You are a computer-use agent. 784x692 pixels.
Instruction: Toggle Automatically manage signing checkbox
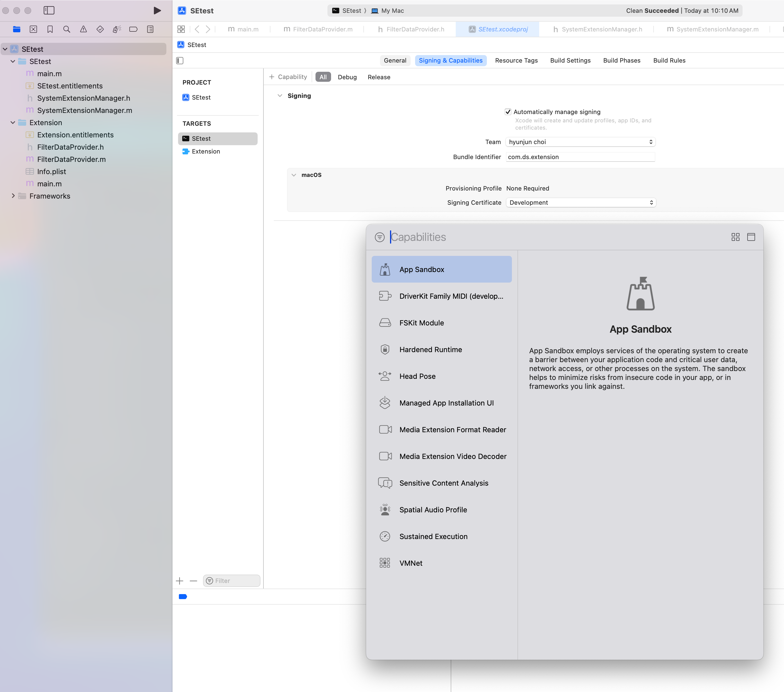(508, 112)
